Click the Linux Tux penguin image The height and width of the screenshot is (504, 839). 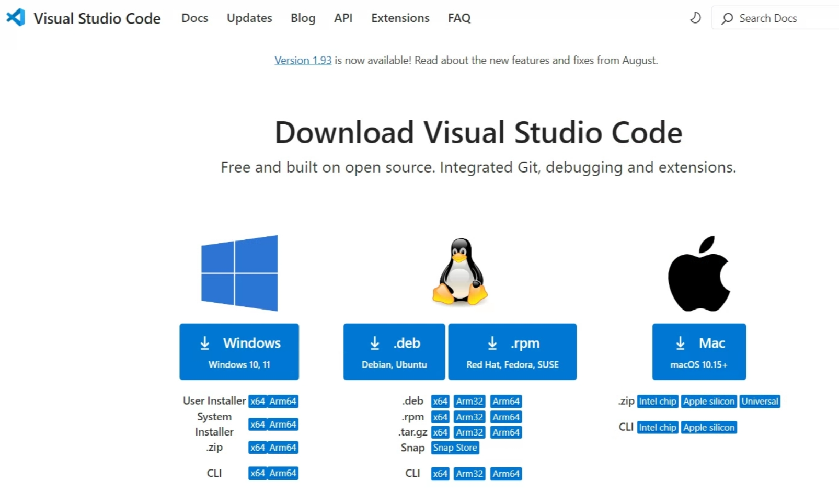460,272
